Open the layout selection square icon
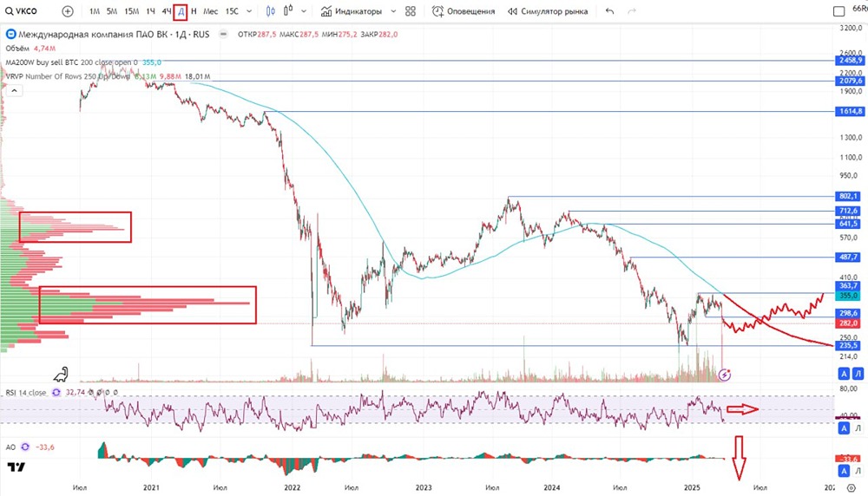 [838, 11]
